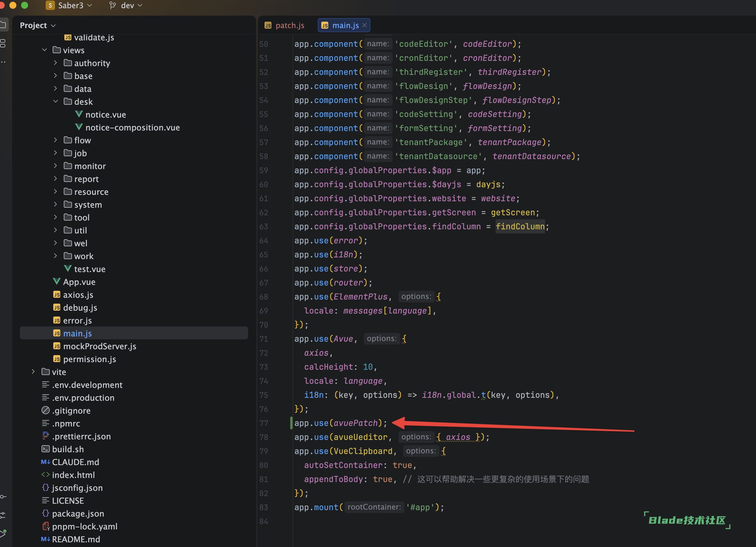Expand the flow folder
Viewport: 756px width, 547px height.
click(55, 140)
